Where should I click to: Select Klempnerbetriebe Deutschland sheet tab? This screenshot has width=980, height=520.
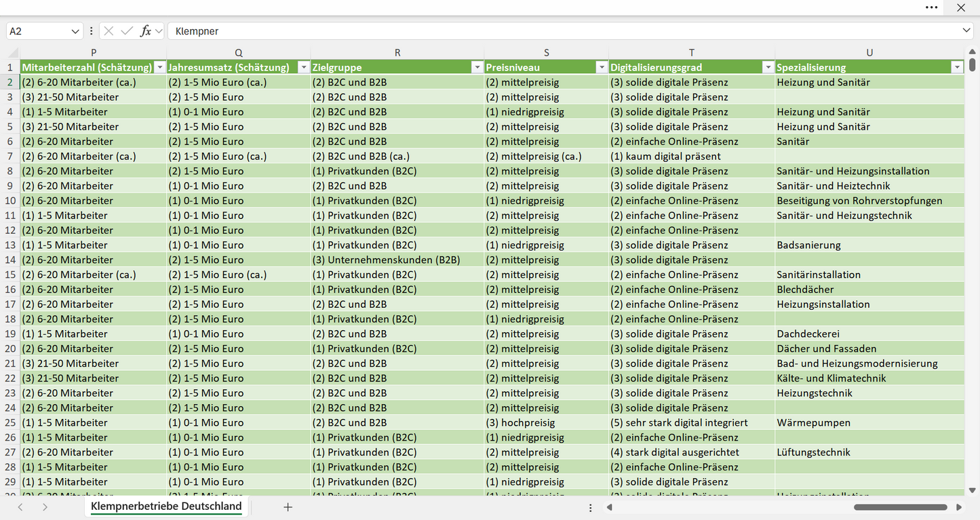pos(166,506)
